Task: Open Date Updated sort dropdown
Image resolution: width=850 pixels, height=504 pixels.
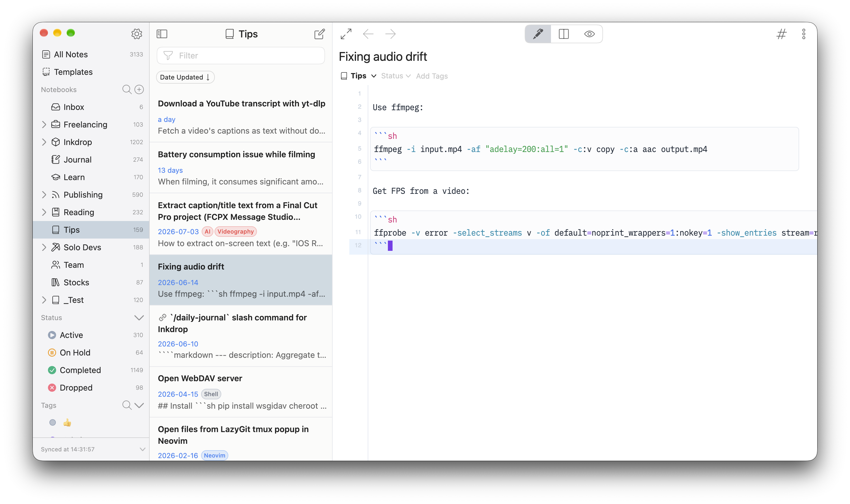Action: 185,77
